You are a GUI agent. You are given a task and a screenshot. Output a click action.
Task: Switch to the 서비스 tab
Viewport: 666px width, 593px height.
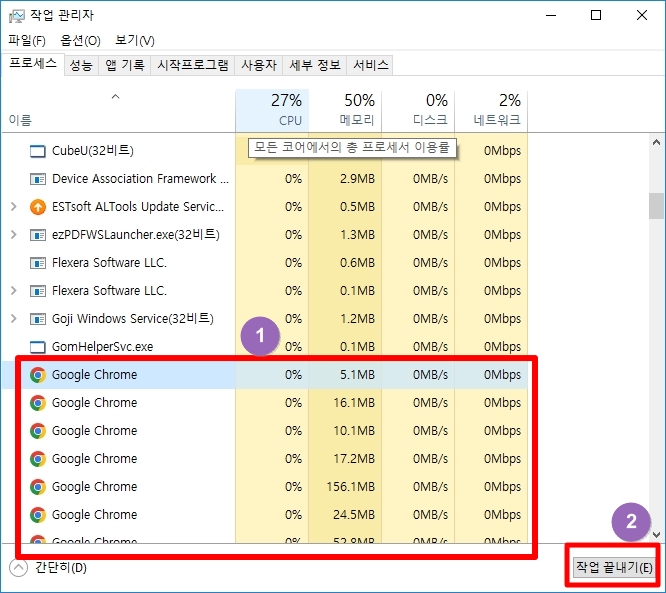[x=370, y=65]
